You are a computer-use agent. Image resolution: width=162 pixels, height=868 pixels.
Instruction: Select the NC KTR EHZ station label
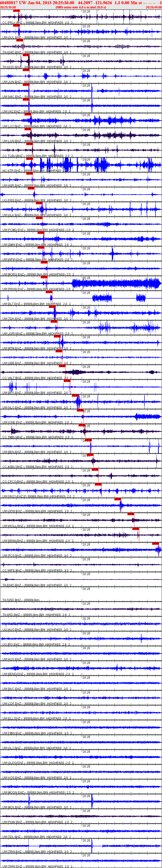tap(11, 171)
